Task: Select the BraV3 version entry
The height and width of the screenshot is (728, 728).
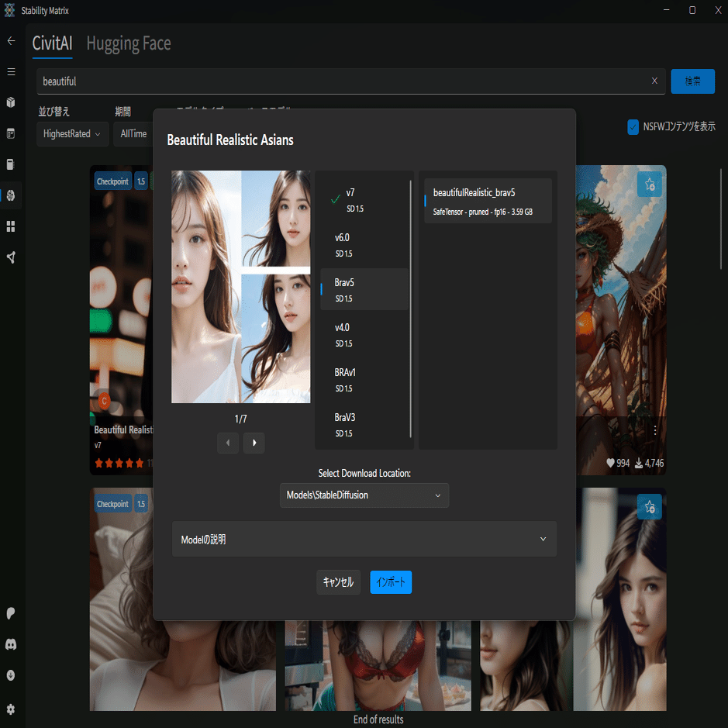Action: tap(364, 425)
